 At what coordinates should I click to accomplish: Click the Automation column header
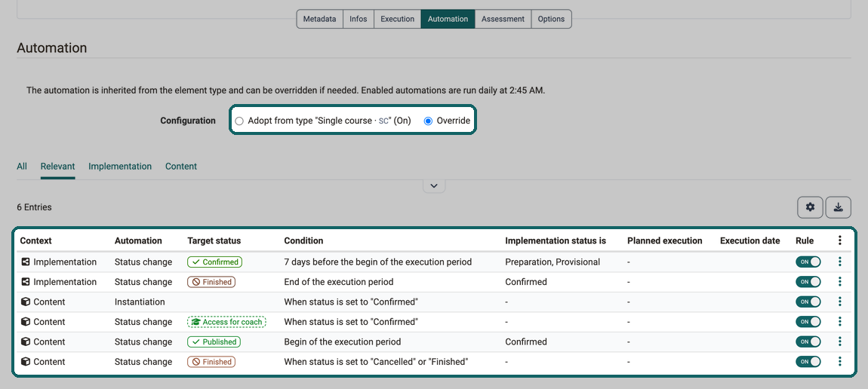(138, 241)
